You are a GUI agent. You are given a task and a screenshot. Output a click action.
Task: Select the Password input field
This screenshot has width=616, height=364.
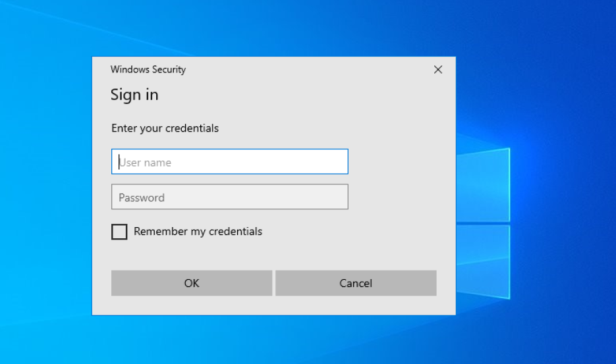(230, 197)
